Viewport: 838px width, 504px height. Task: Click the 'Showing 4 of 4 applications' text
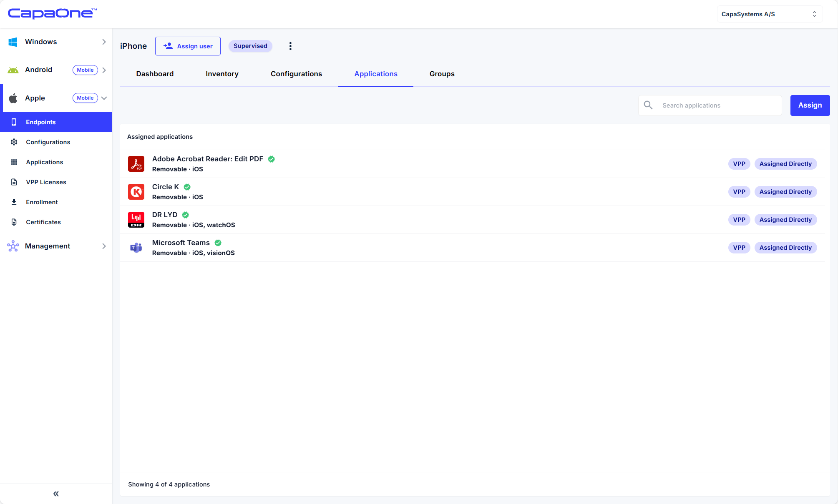coord(169,484)
